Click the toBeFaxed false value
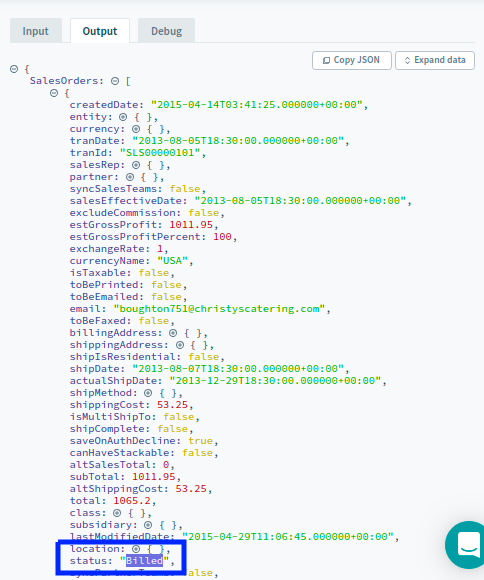 click(154, 321)
